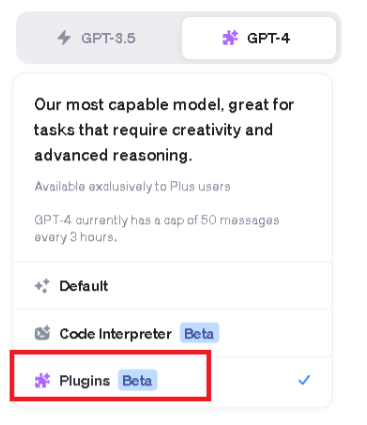The width and height of the screenshot is (367, 425).
Task: Click the 'GPT-4' text label
Action: point(268,38)
